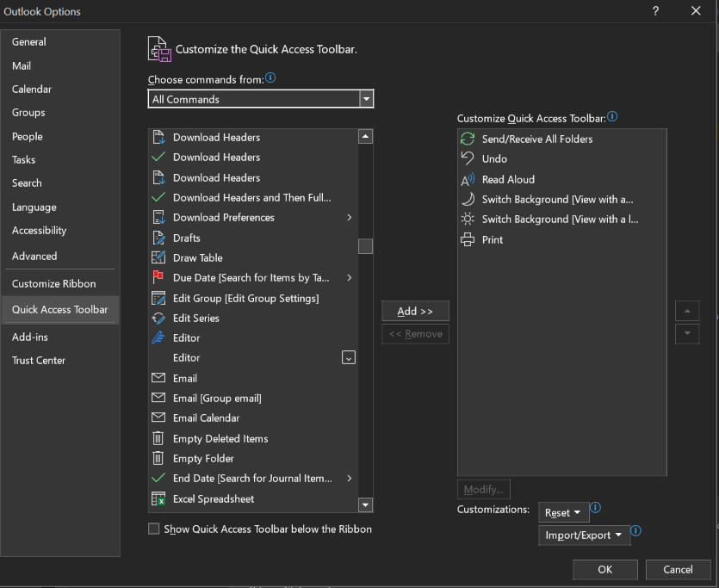The width and height of the screenshot is (719, 588).
Task: Click the Edit Group settings icon
Action: (158, 298)
